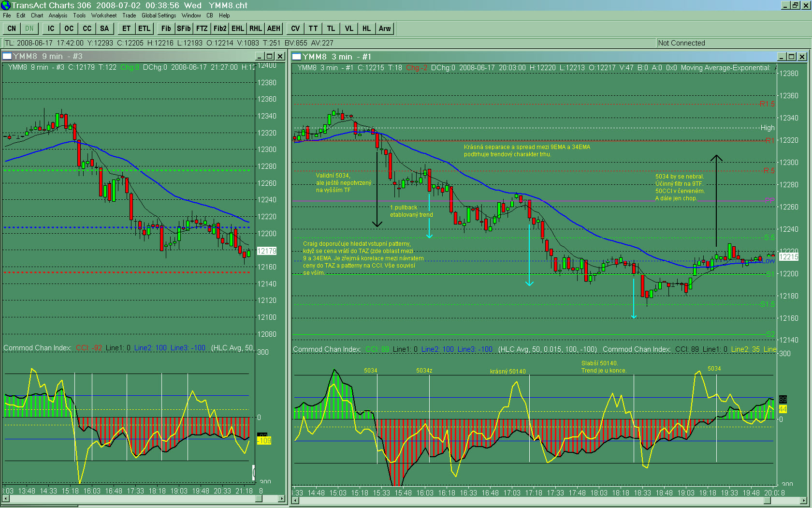Image resolution: width=812 pixels, height=508 pixels.
Task: Choose the VL vertical line tool
Action: (x=349, y=29)
